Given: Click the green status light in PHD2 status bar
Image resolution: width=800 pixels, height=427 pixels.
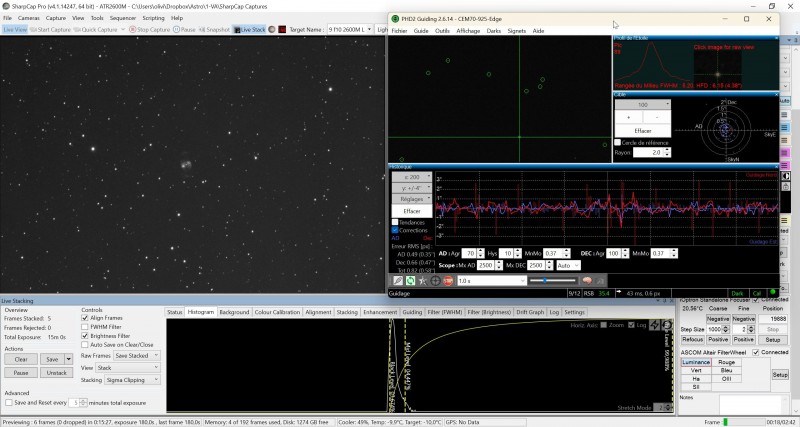Looking at the screenshot, I should (772, 293).
